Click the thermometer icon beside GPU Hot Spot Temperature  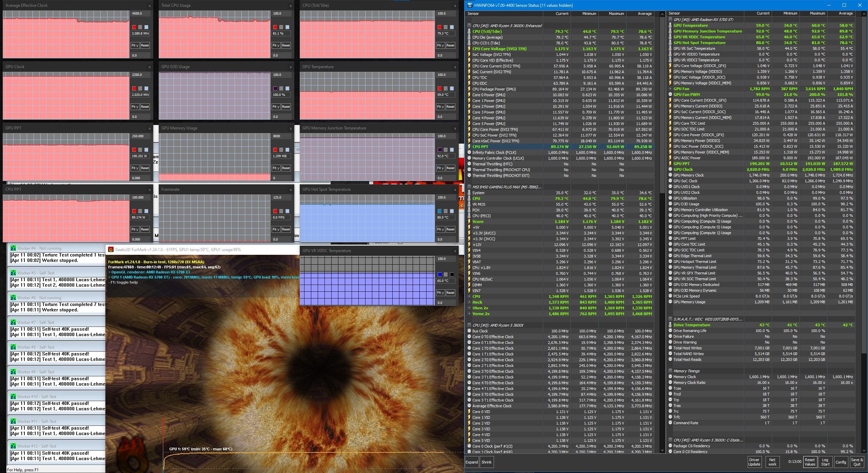click(670, 43)
